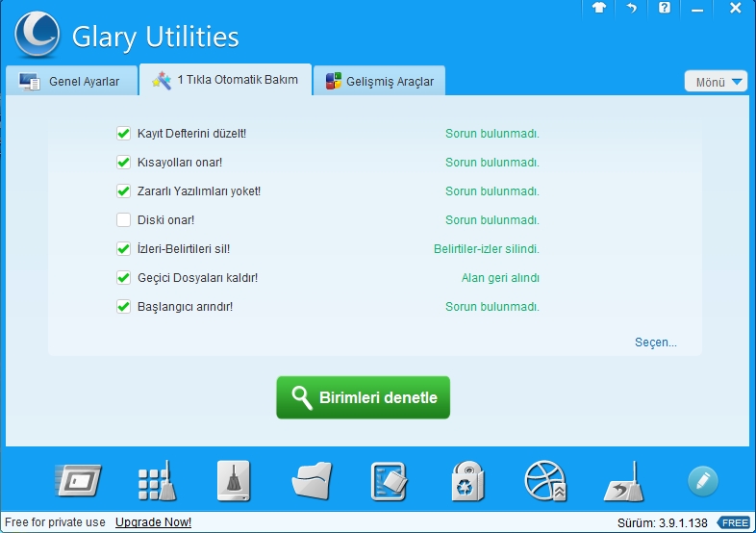Uncheck Geçici Dosyaları kaldır! checkbox
This screenshot has width=756, height=533.
click(123, 278)
